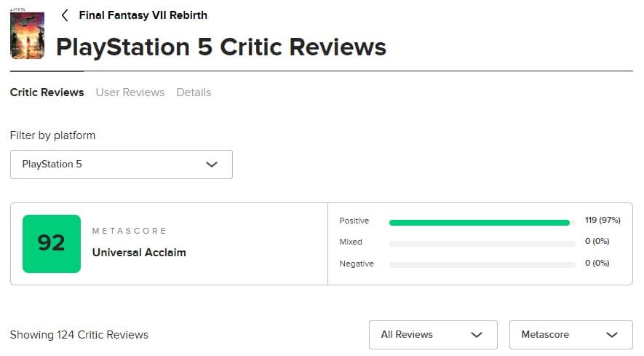Click the Positive reviews label

[354, 221]
